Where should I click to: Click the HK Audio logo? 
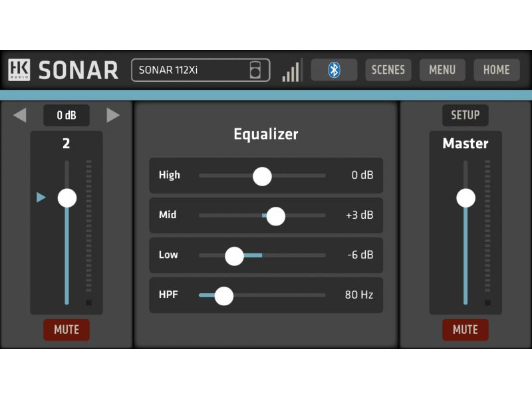pos(21,69)
